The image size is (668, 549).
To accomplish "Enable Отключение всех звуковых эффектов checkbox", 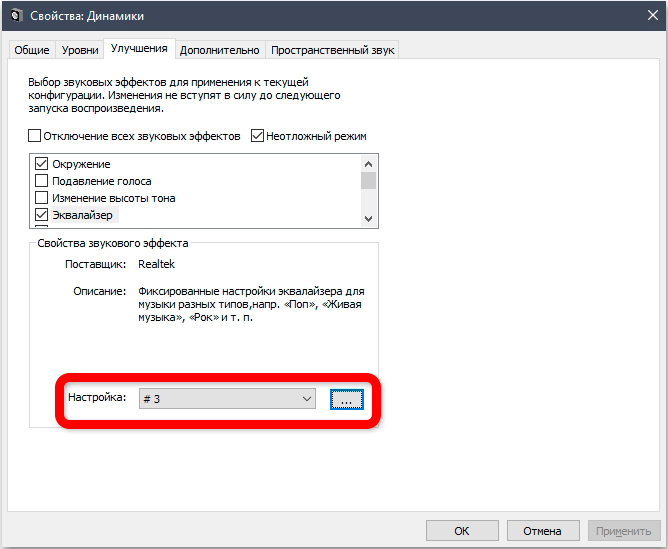I will tap(35, 136).
